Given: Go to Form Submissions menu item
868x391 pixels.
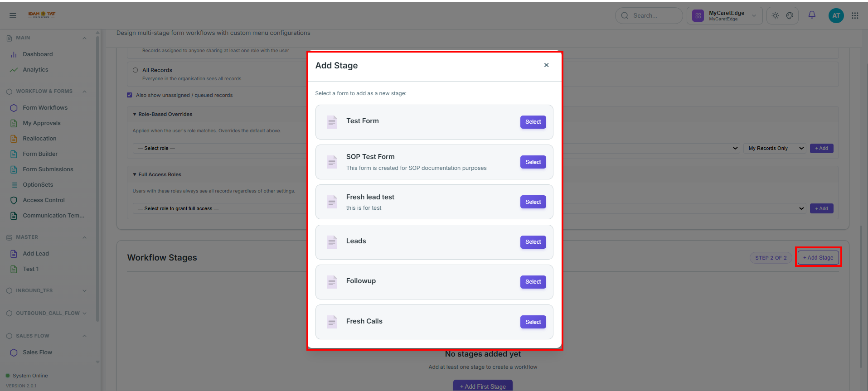Looking at the screenshot, I should pos(48,169).
